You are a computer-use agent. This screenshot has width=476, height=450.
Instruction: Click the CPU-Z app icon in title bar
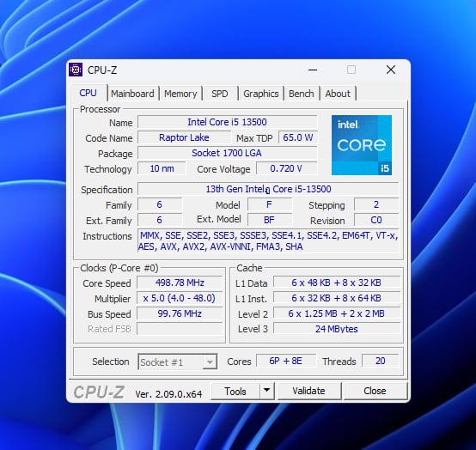(76, 70)
